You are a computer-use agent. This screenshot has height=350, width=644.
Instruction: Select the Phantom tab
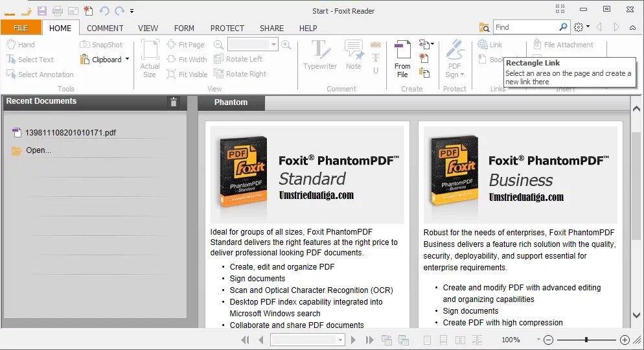click(231, 102)
